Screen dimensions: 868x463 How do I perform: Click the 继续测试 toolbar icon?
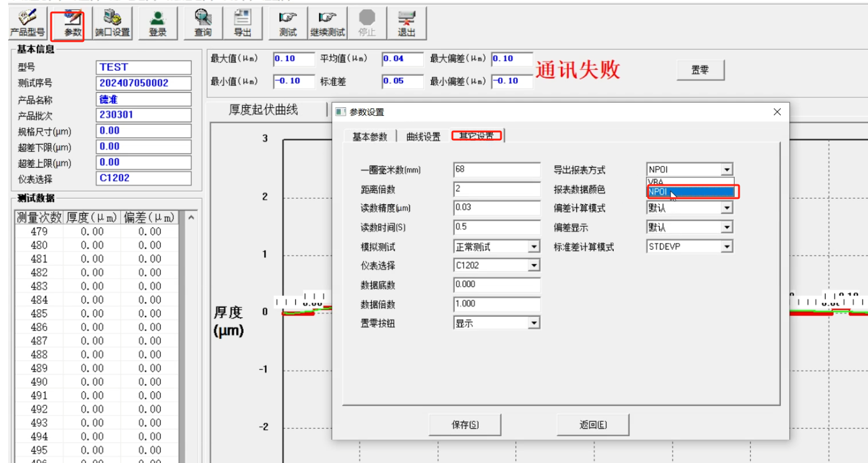[x=328, y=24]
